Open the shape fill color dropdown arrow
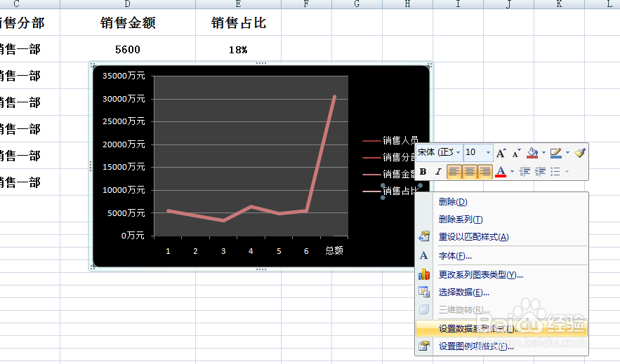The width and height of the screenshot is (620, 364). pyautogui.click(x=543, y=153)
